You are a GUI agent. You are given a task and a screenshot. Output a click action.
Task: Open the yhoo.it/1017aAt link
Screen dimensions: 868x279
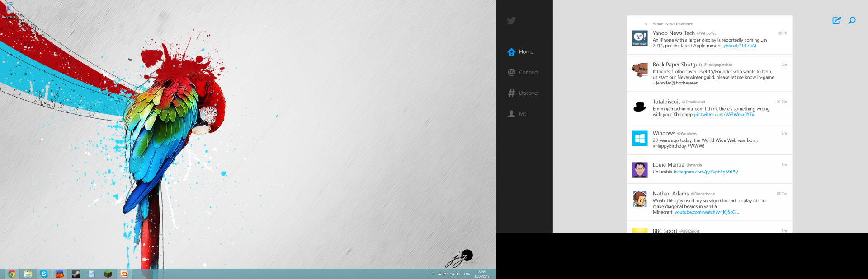click(x=740, y=46)
